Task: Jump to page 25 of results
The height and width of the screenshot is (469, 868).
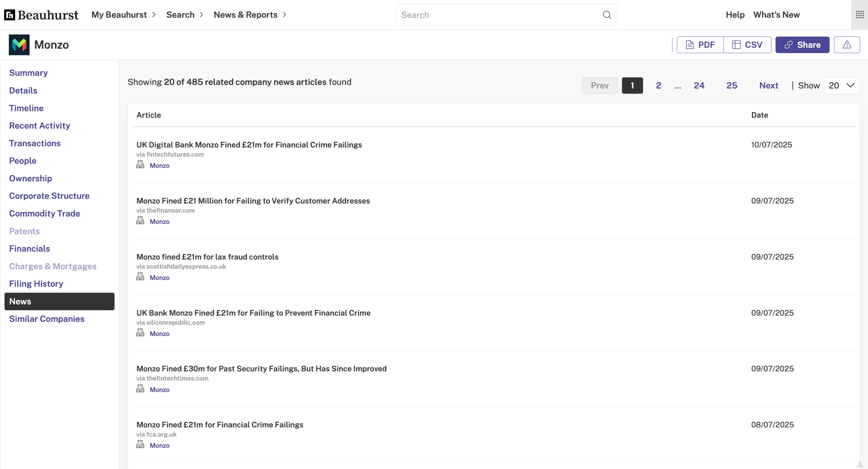Action: [732, 86]
